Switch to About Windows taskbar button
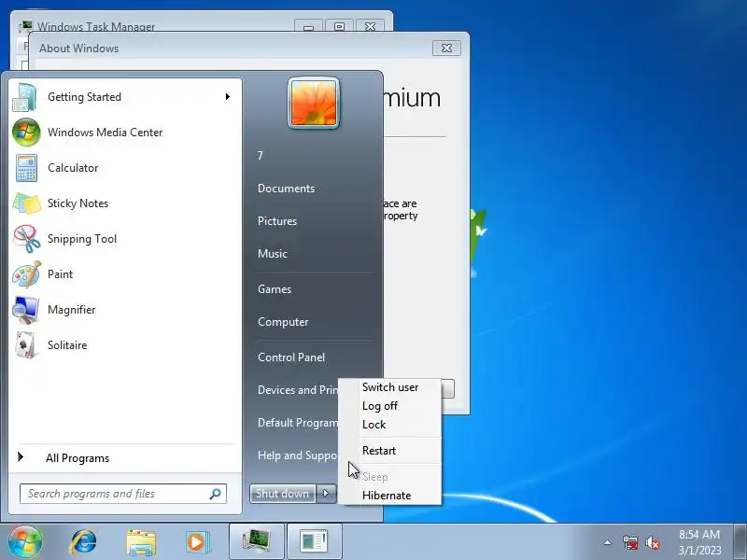747x560 pixels. (315, 541)
